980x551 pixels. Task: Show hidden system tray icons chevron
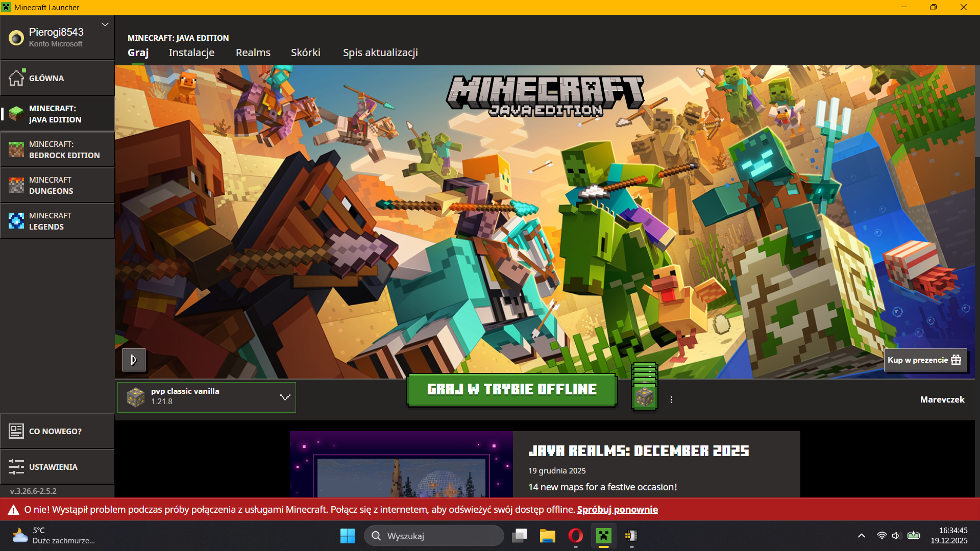[862, 536]
